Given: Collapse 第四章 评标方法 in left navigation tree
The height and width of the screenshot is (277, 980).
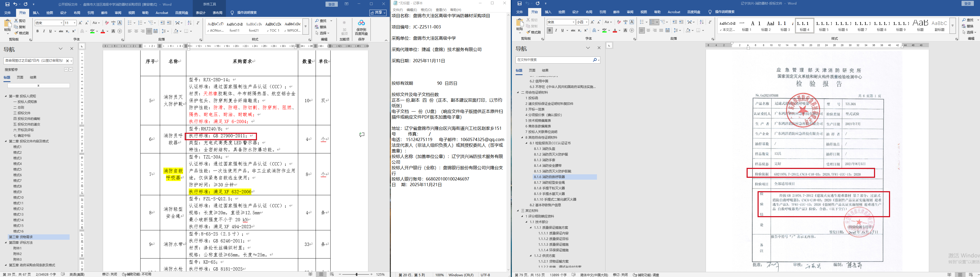Looking at the screenshot, I should click(x=6, y=242).
